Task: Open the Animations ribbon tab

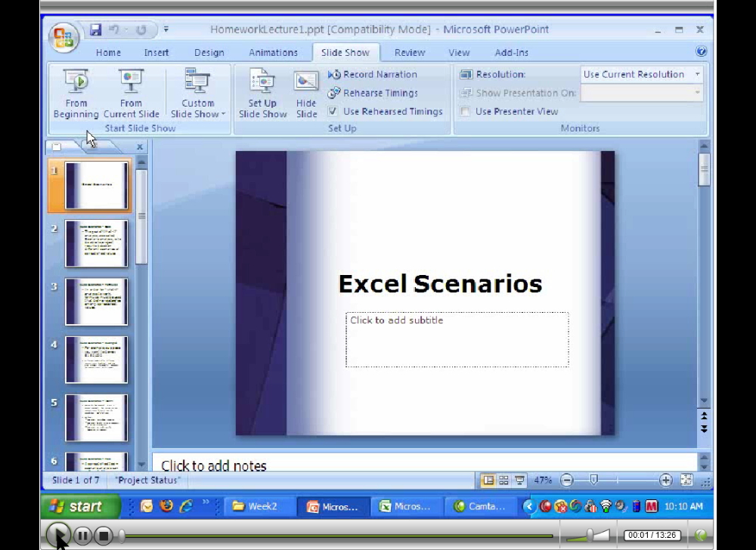Action: point(273,53)
